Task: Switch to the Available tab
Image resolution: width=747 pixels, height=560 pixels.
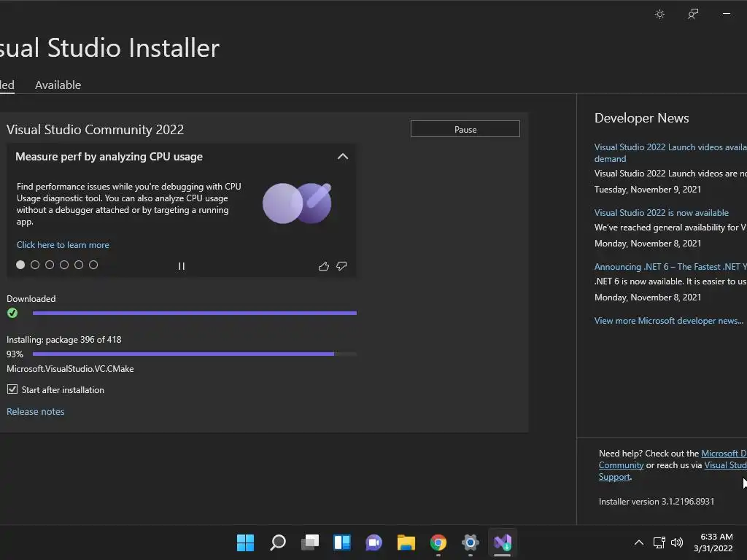Action: [x=58, y=85]
